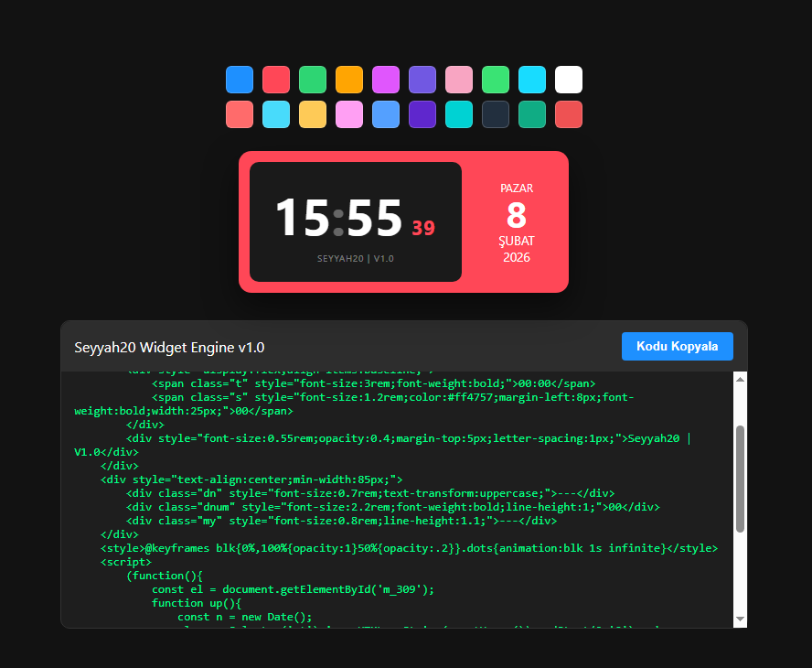Click the SEYYAH20 | V1.0 label under clock

coord(356,259)
